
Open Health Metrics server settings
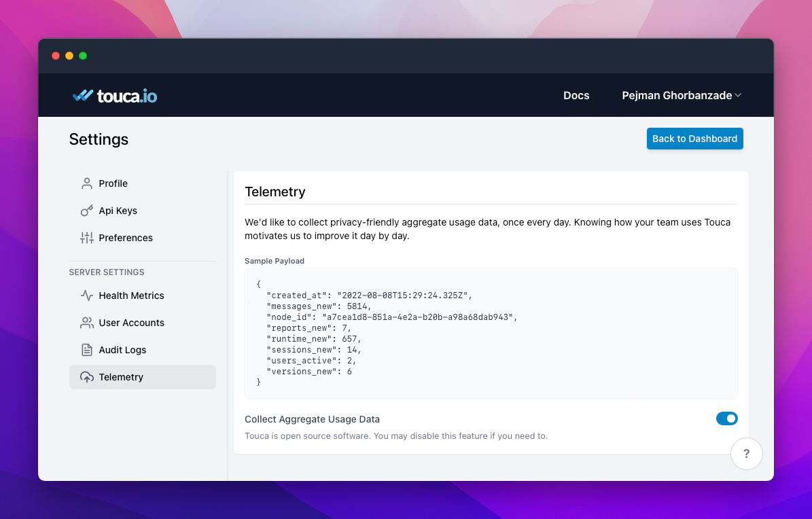point(143,296)
